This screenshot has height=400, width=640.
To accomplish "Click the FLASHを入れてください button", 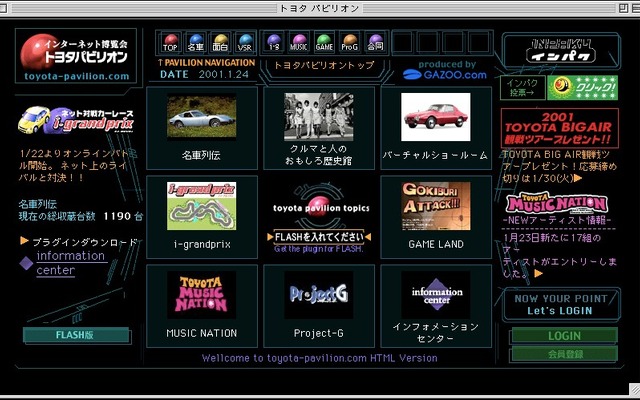I will tap(319, 237).
